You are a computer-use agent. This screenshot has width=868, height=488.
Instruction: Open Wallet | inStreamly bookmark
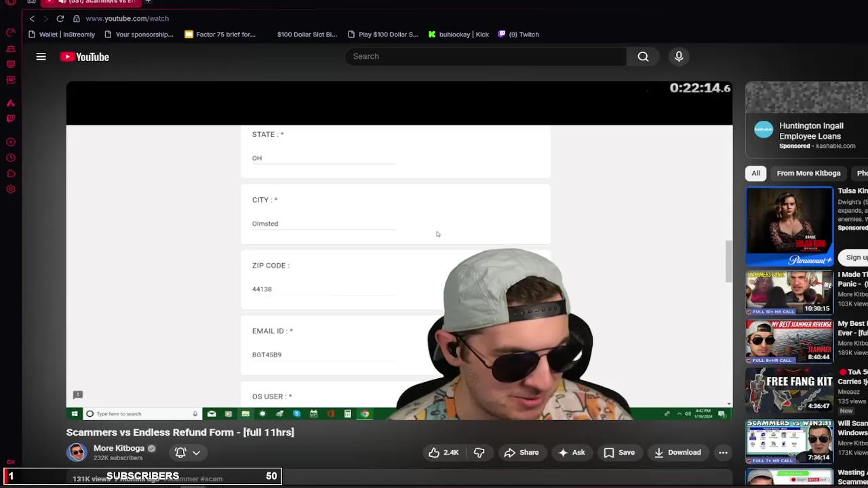click(62, 34)
